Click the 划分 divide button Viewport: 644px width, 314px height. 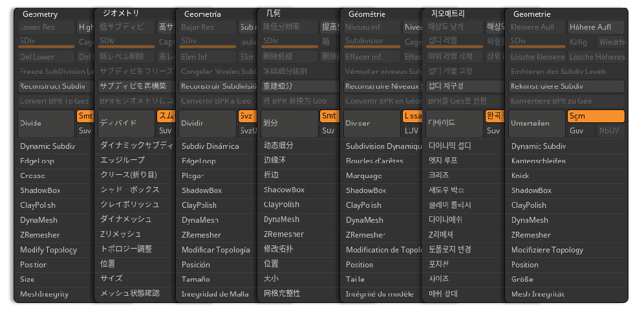click(x=290, y=123)
